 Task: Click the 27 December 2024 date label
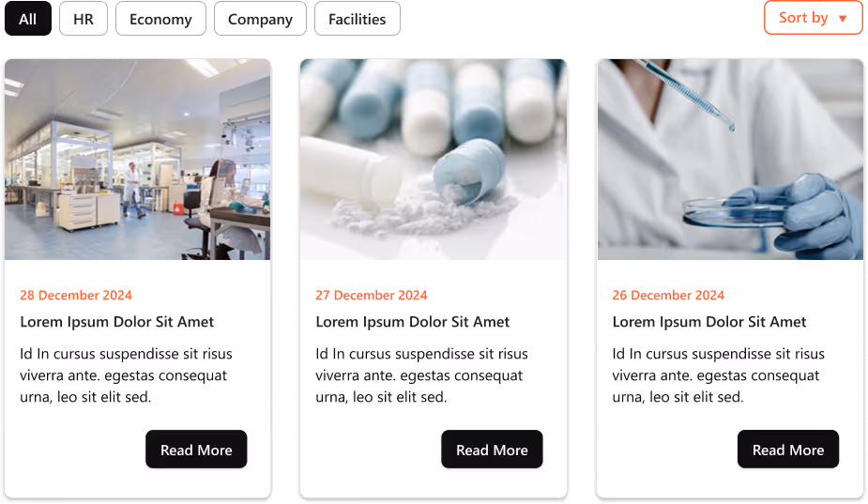click(372, 296)
